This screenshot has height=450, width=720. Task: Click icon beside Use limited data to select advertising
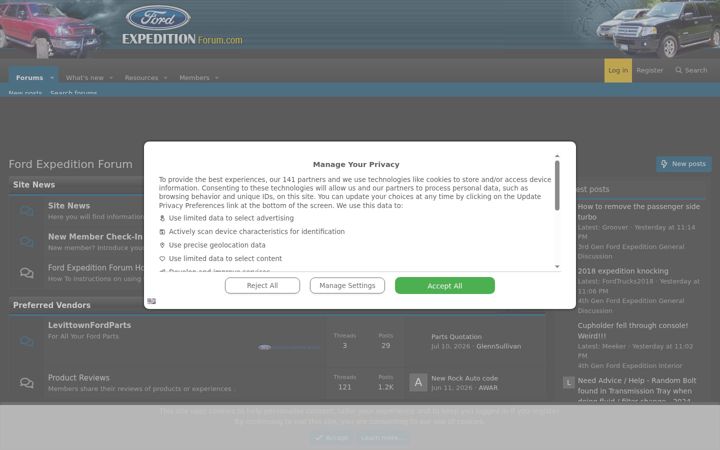point(162,218)
